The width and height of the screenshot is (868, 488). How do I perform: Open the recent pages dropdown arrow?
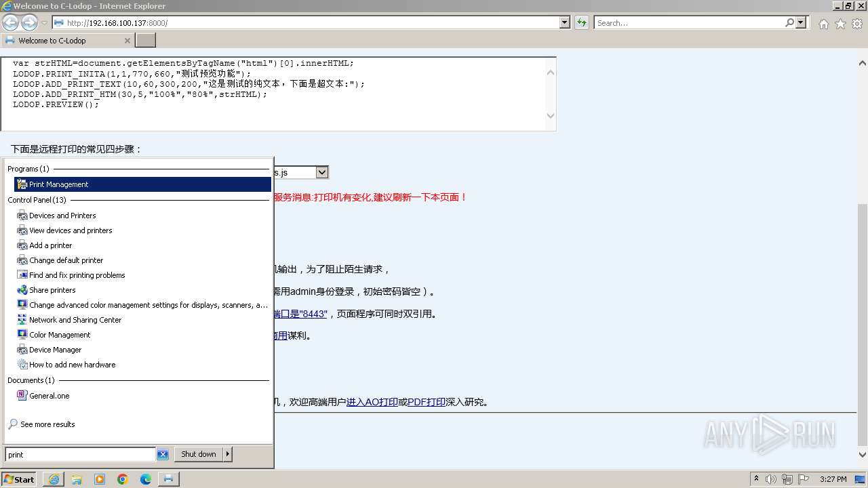[x=44, y=23]
